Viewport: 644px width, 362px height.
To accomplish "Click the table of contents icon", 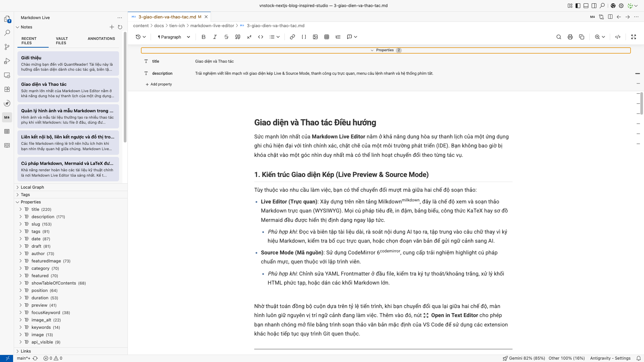I will 338,37.
